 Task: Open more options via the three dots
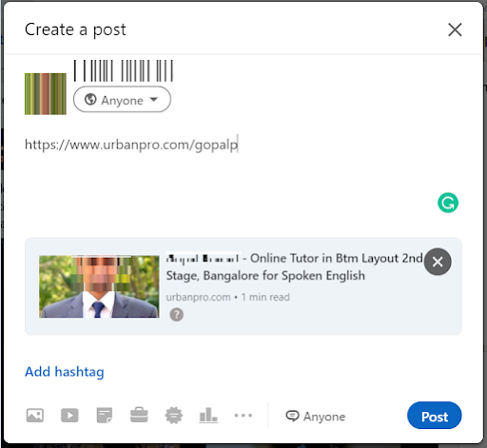pyautogui.click(x=243, y=416)
